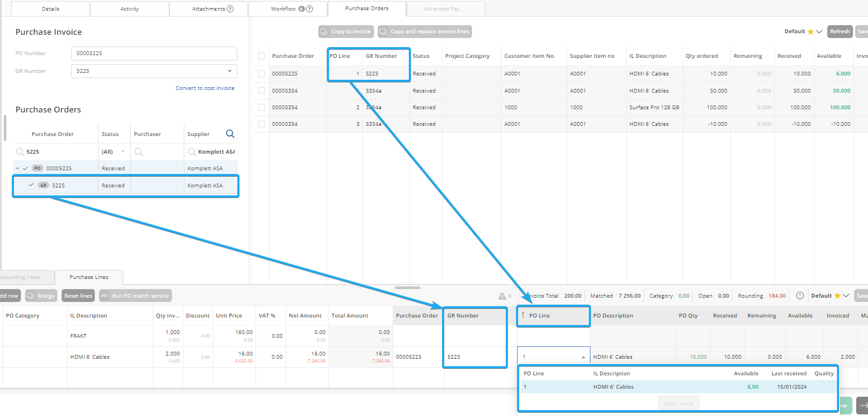
Task: Click Convert to cost invoice link
Action: pyautogui.click(x=205, y=88)
